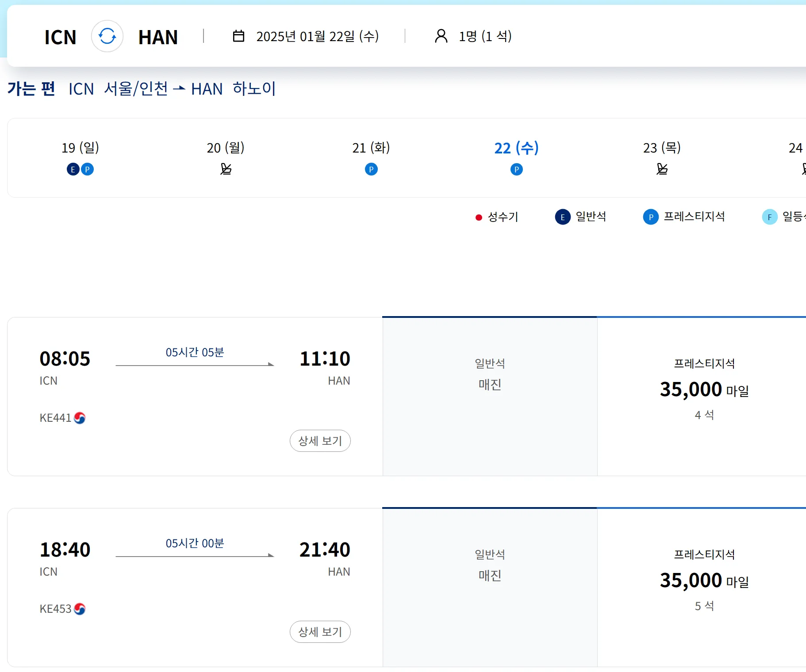Open the date selector showing 2025년 01월 22일
The width and height of the screenshot is (806, 672).
tap(317, 36)
